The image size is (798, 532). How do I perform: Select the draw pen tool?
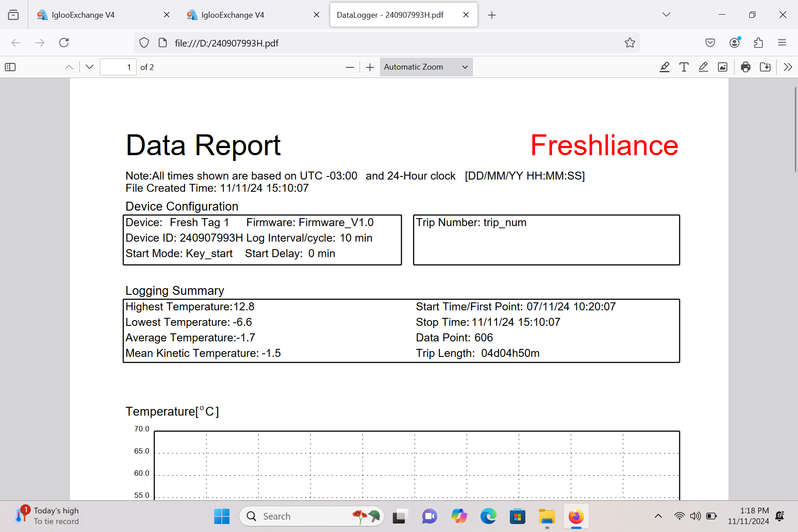[x=704, y=67]
